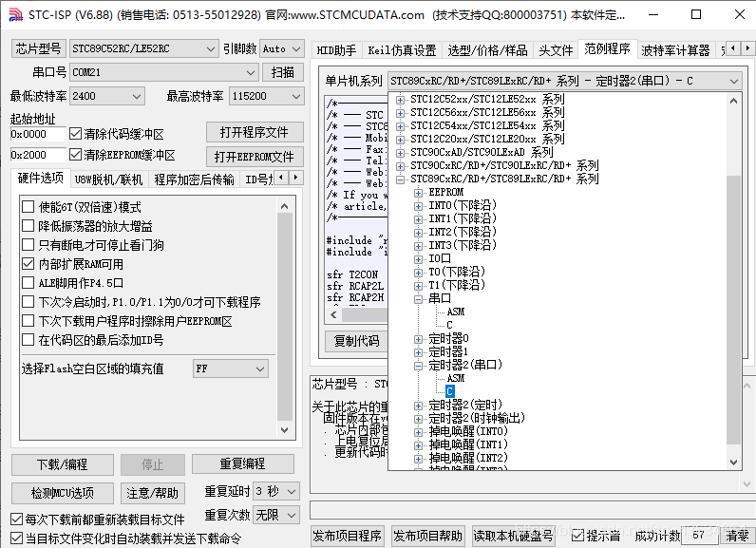Click left arrow of the top tab scroller

coord(733,48)
